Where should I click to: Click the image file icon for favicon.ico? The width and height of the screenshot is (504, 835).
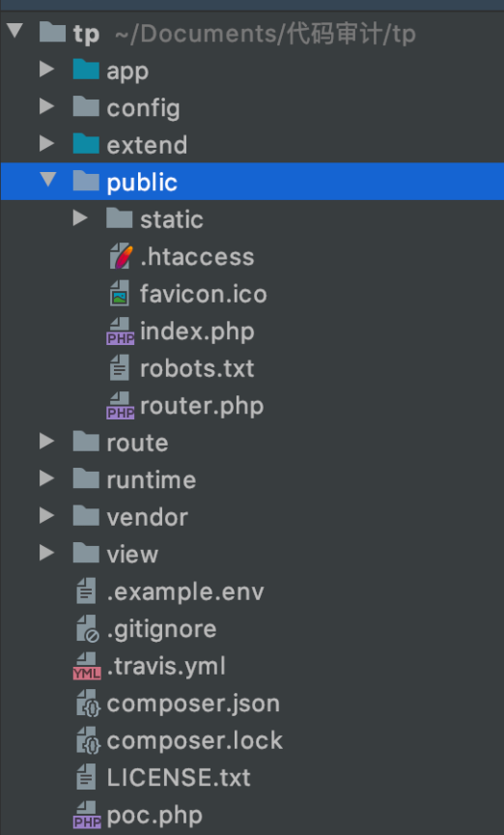120,294
